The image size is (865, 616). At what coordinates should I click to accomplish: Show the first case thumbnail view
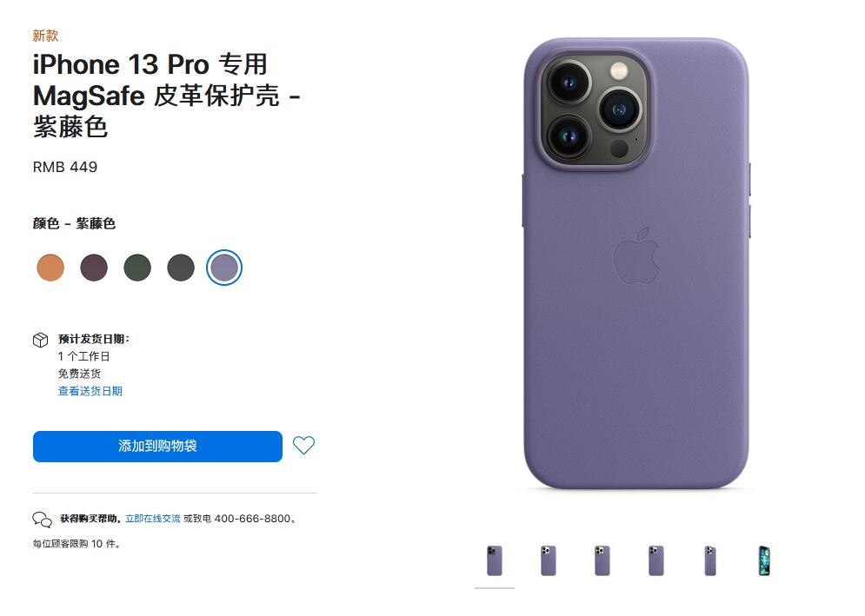495,561
